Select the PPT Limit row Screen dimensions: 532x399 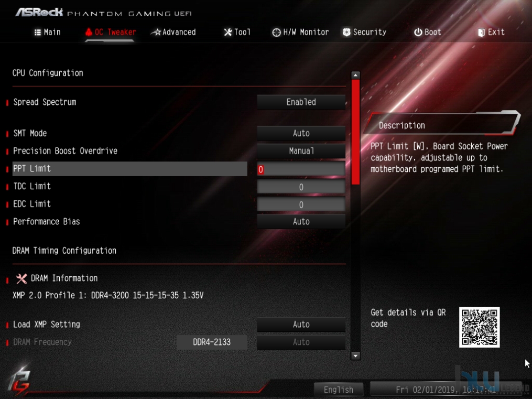pos(129,169)
